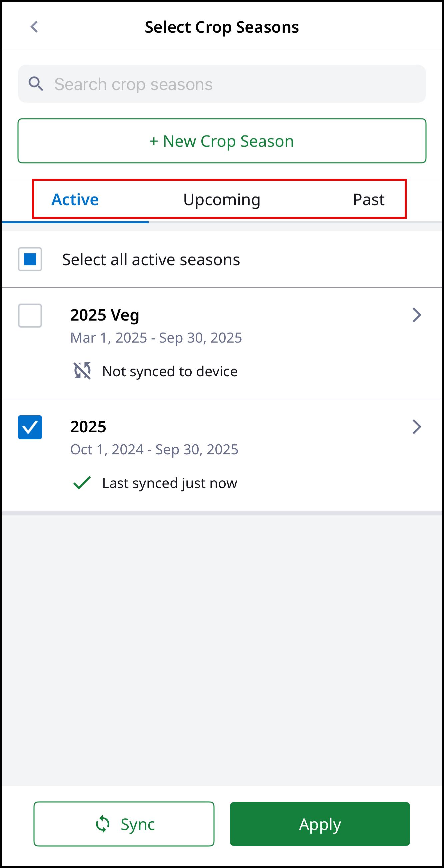Tap the back arrow icon
Screen dimensions: 444x868
(34, 27)
